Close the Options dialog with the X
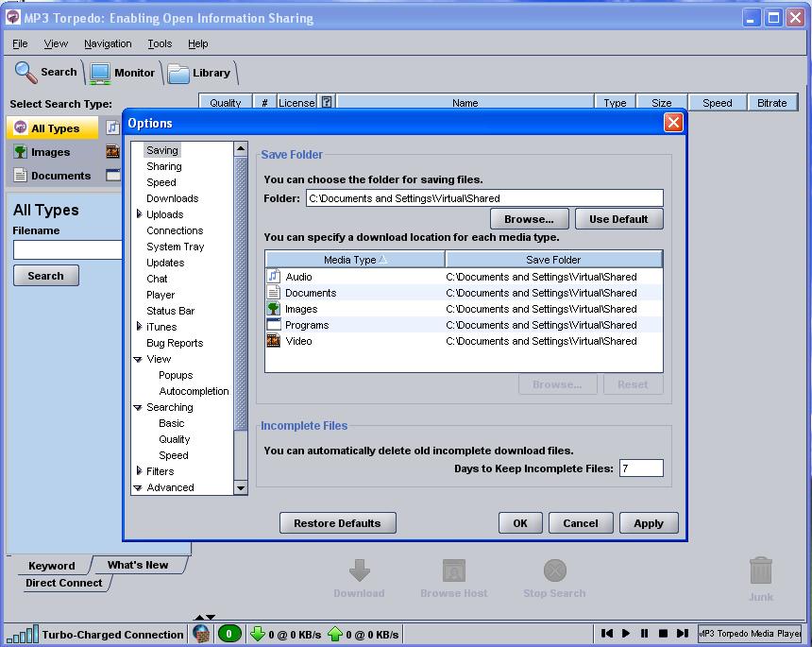Viewport: 812px width, 647px height. (673, 123)
